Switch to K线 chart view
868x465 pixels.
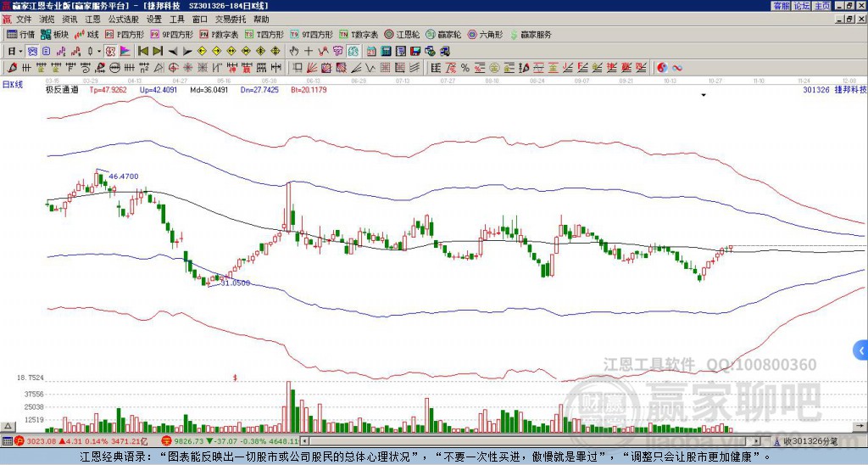(x=86, y=34)
